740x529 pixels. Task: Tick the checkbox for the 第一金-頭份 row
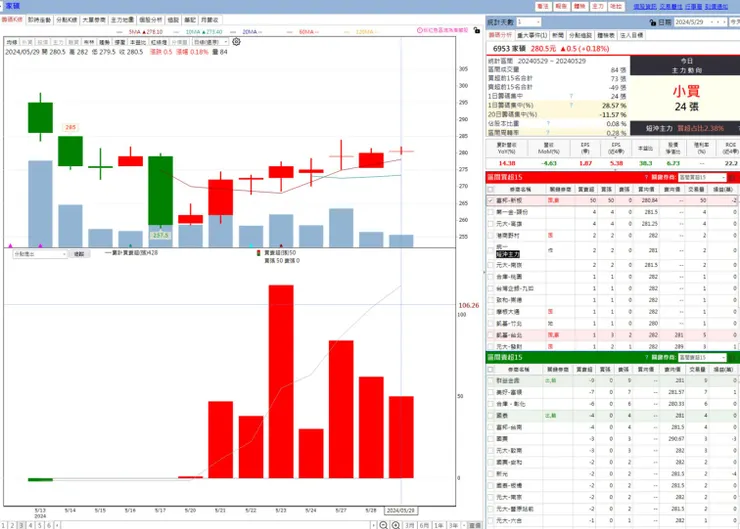coord(491,212)
